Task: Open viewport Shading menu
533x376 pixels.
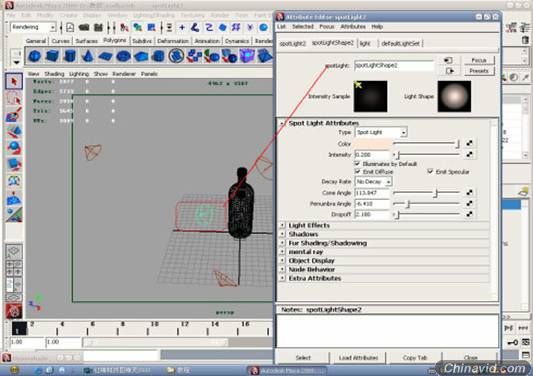Action: [54, 74]
